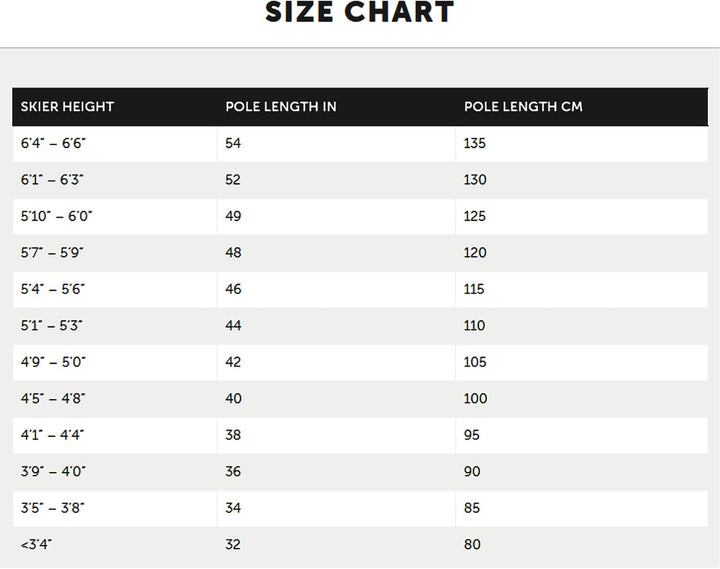The height and width of the screenshot is (569, 720).
Task: Select the 5'7" – 5'9" height cell
Action: pos(52,253)
